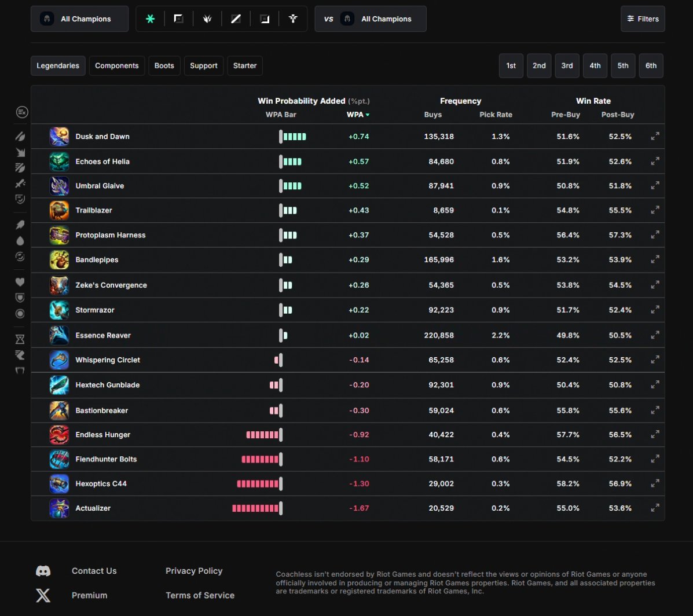Image resolution: width=693 pixels, height=616 pixels.
Task: Click the red WPA bar for Actualizer
Action: pyautogui.click(x=257, y=508)
